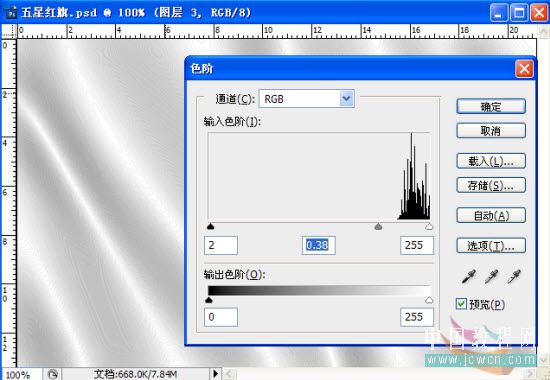The height and width of the screenshot is (380, 550).
Task: Click the input highlight field showing 255
Action: pyautogui.click(x=417, y=245)
